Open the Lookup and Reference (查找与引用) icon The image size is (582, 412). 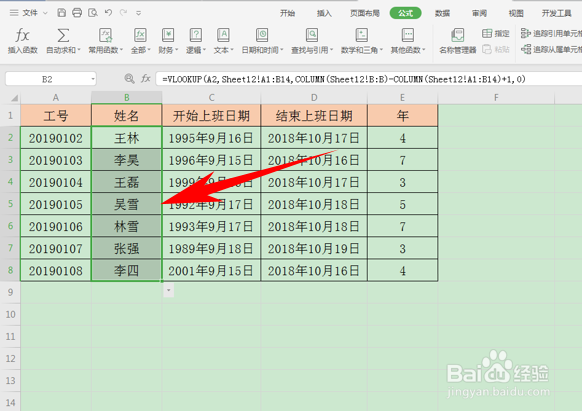coord(312,35)
